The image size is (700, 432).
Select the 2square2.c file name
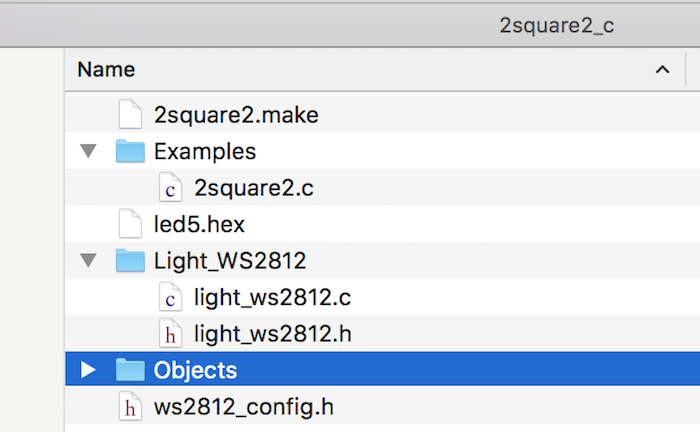(254, 188)
